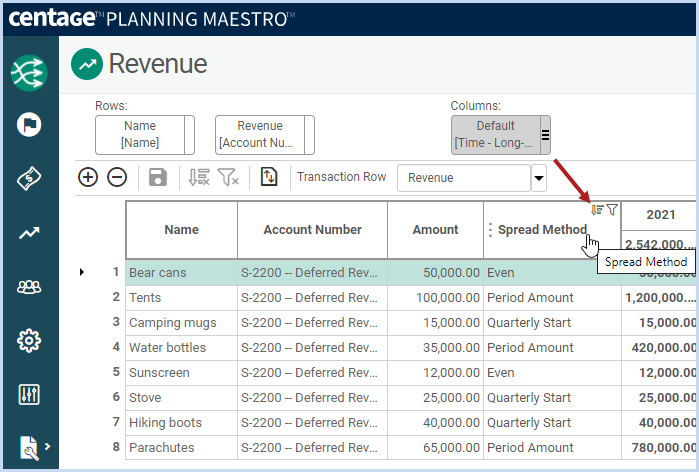This screenshot has width=699, height=472.
Task: Open the document wrench tools icon in the sidebar
Action: point(29,447)
